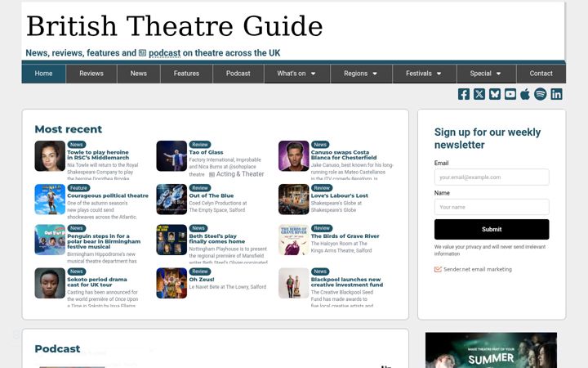Open 'The Birds of Grave River' review

[345, 236]
